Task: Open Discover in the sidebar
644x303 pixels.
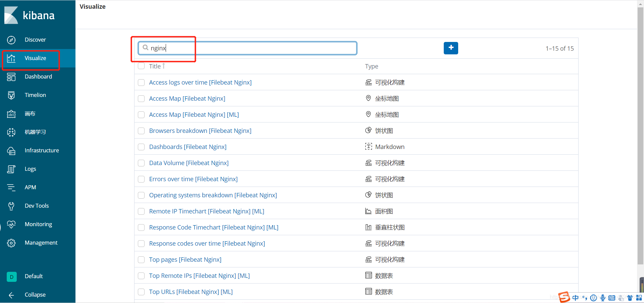Action: click(x=35, y=40)
